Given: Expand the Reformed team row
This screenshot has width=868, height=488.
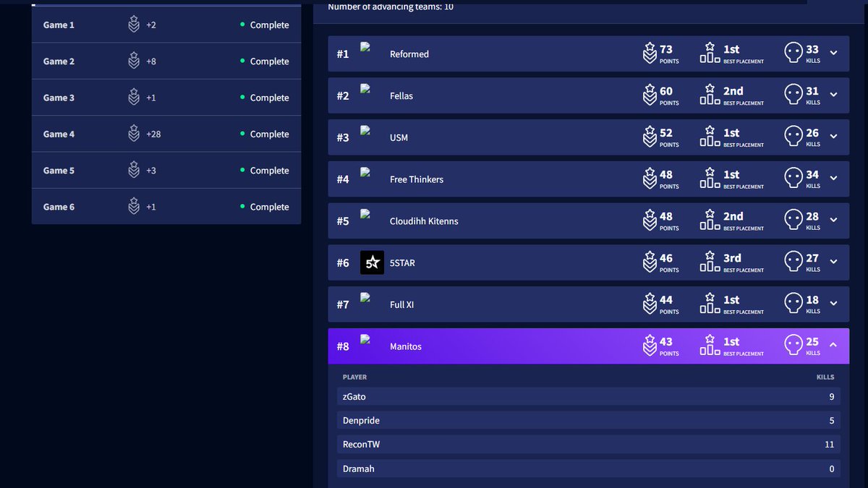Looking at the screenshot, I should click(833, 53).
